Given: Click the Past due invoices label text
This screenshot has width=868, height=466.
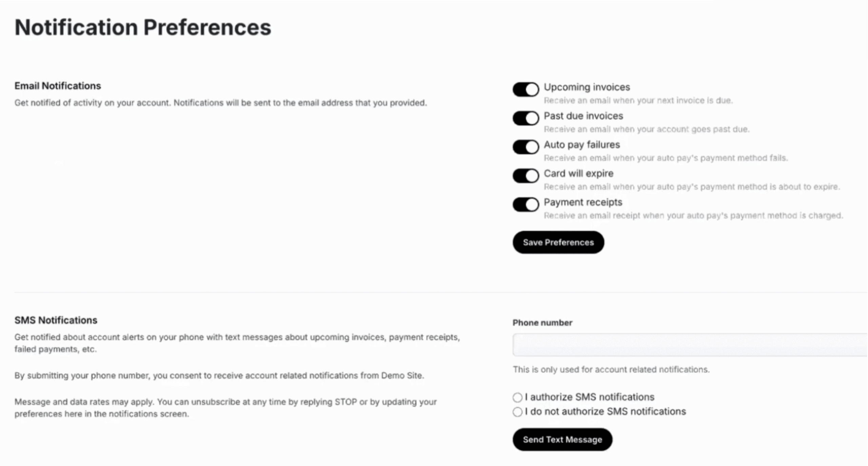Looking at the screenshot, I should pyautogui.click(x=583, y=116).
